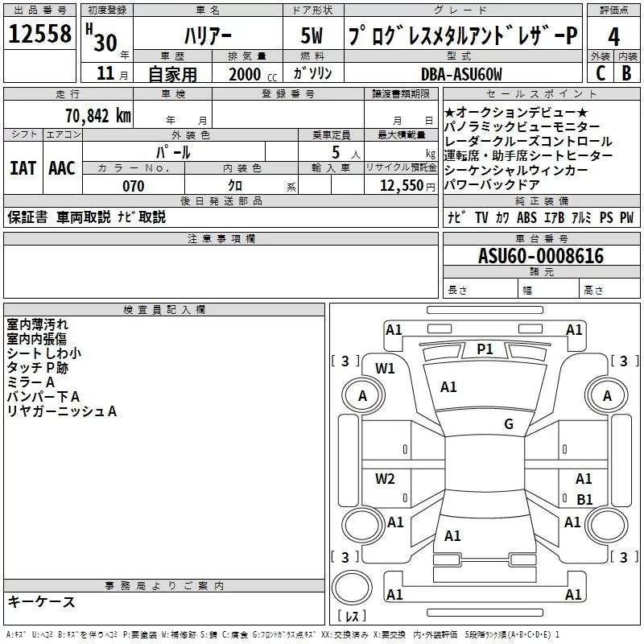Viewport: 644px width, 644px height.
Task: Click the inspector note シートしわ小
Action: tap(44, 353)
